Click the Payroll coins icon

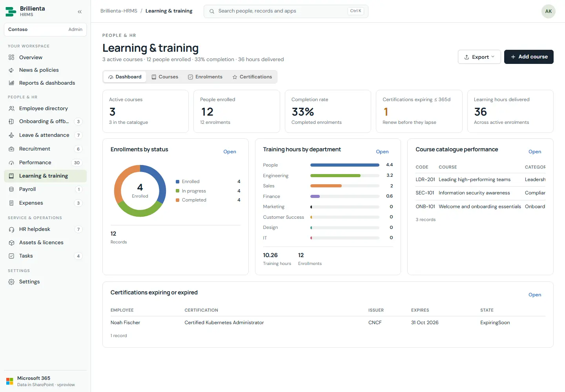pyautogui.click(x=11, y=189)
